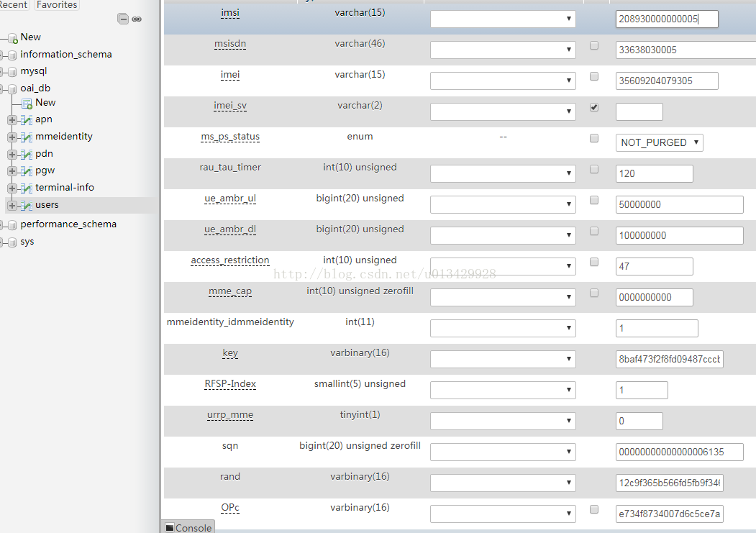
Task: Toggle the OPc Null checkbox
Action: click(x=594, y=509)
